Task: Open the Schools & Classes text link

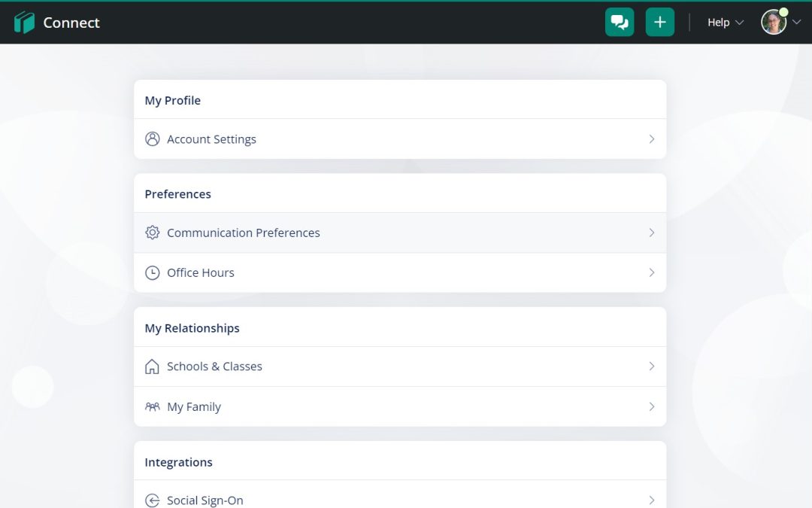Action: coord(214,367)
